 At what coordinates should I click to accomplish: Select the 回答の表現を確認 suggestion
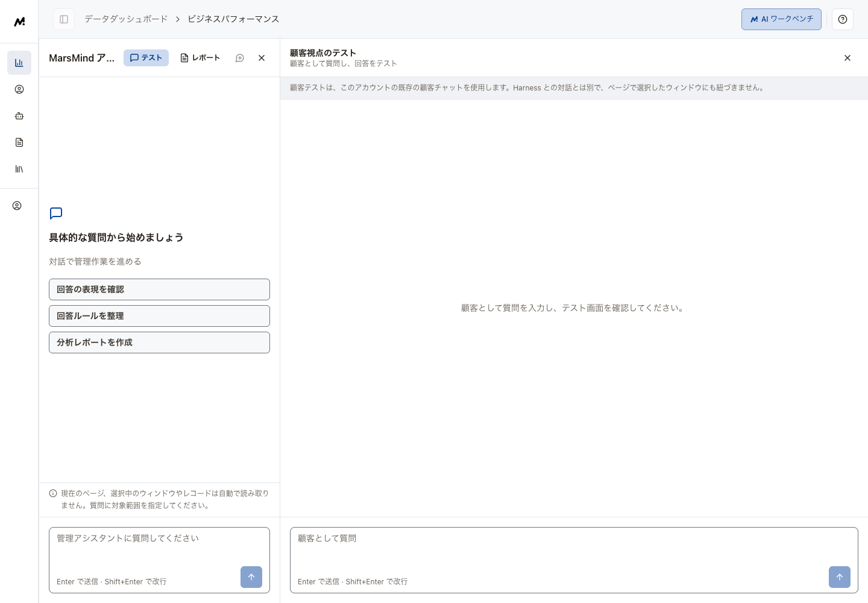pyautogui.click(x=159, y=289)
